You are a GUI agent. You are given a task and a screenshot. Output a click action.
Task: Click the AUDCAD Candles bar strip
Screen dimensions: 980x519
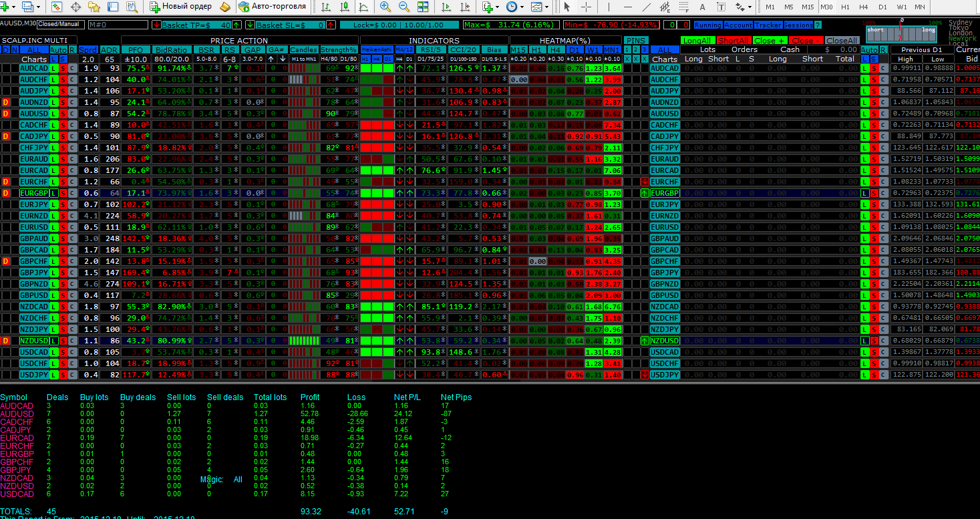pyautogui.click(x=304, y=68)
